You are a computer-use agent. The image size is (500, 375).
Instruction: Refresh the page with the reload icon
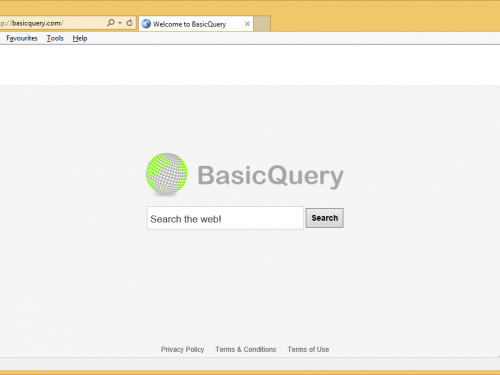click(x=130, y=23)
